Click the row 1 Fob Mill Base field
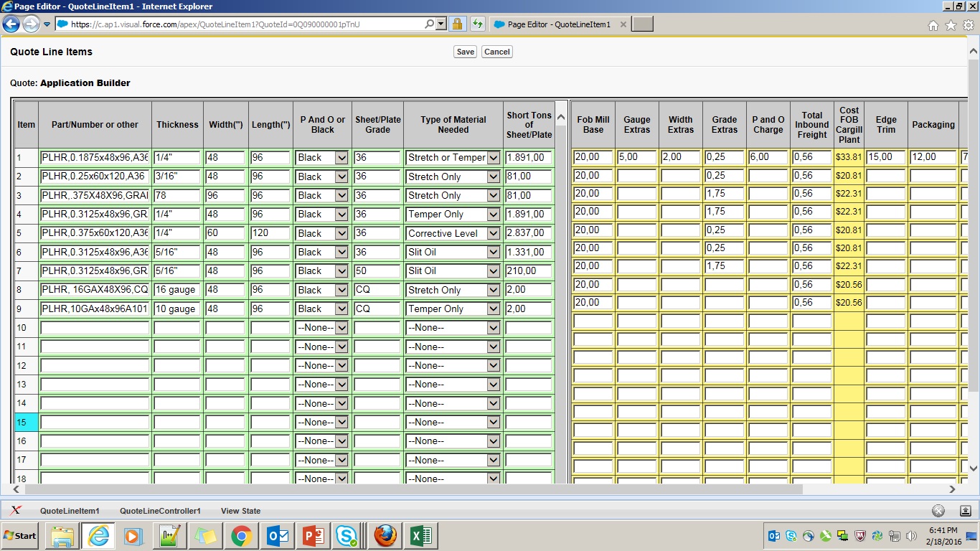Image resolution: width=980 pixels, height=551 pixels. pyautogui.click(x=593, y=157)
